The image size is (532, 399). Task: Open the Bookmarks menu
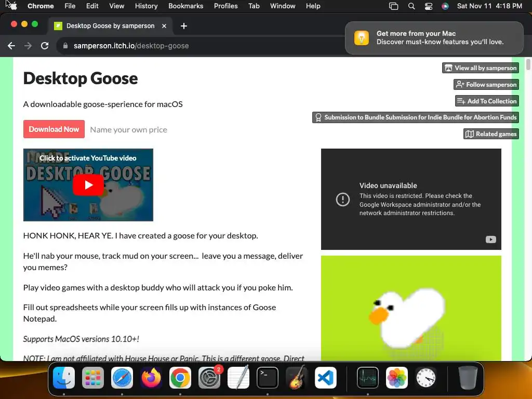pyautogui.click(x=185, y=6)
